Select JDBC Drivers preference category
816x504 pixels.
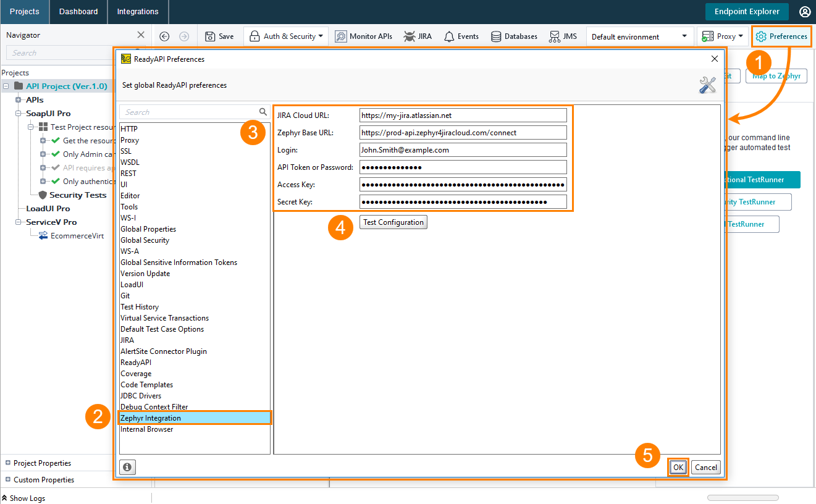pyautogui.click(x=141, y=395)
